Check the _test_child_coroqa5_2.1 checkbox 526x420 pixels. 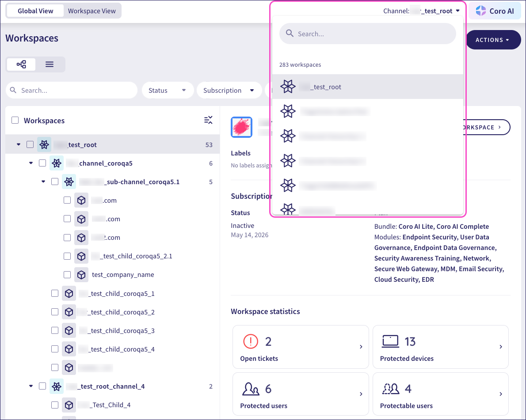[67, 256]
